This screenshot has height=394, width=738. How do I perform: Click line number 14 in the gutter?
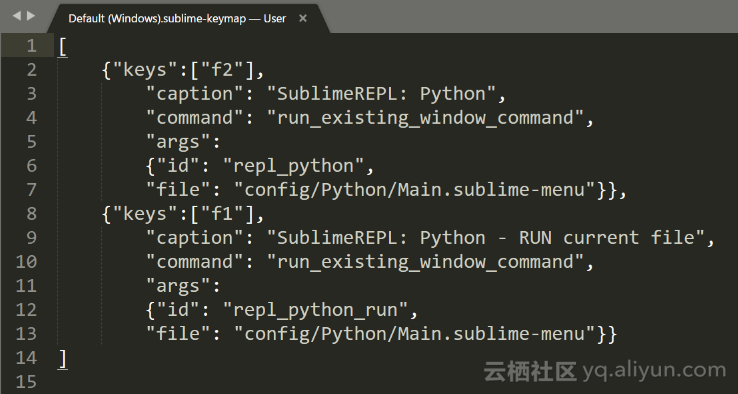(x=26, y=358)
